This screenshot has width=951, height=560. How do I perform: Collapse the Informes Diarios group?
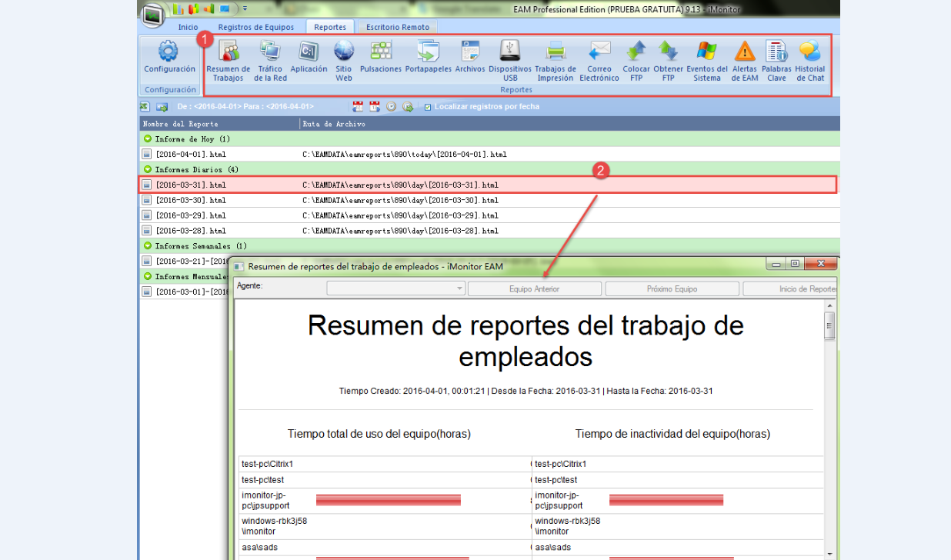(x=147, y=169)
